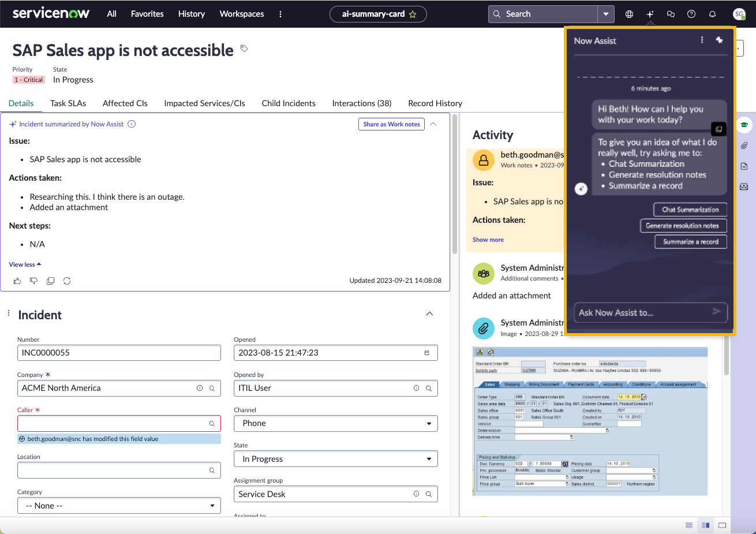756x534 pixels.
Task: Look up Opened by using search icon
Action: pos(429,389)
